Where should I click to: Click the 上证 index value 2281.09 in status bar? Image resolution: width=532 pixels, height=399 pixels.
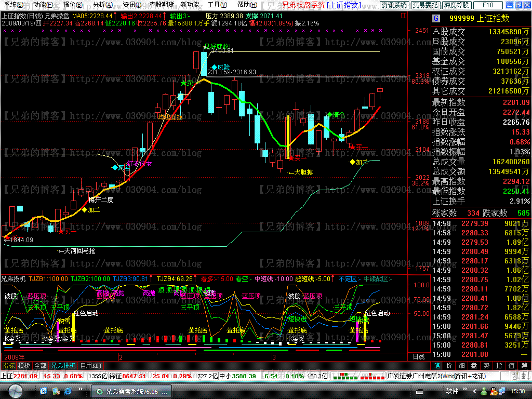click(x=25, y=376)
